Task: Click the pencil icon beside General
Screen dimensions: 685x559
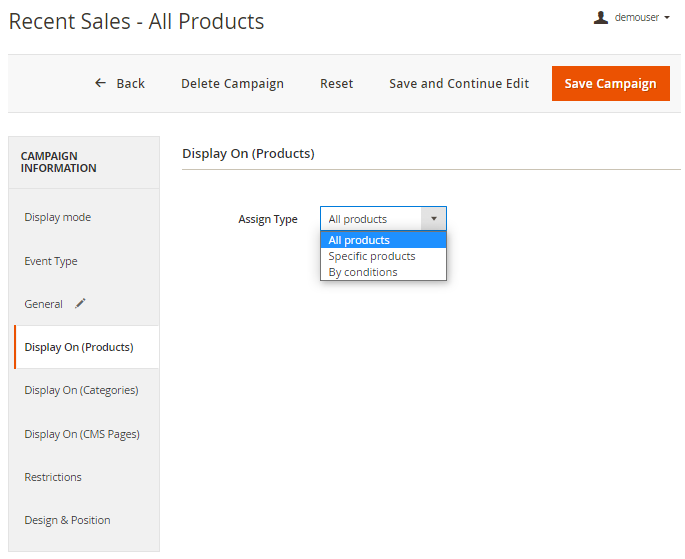Action: coord(80,304)
